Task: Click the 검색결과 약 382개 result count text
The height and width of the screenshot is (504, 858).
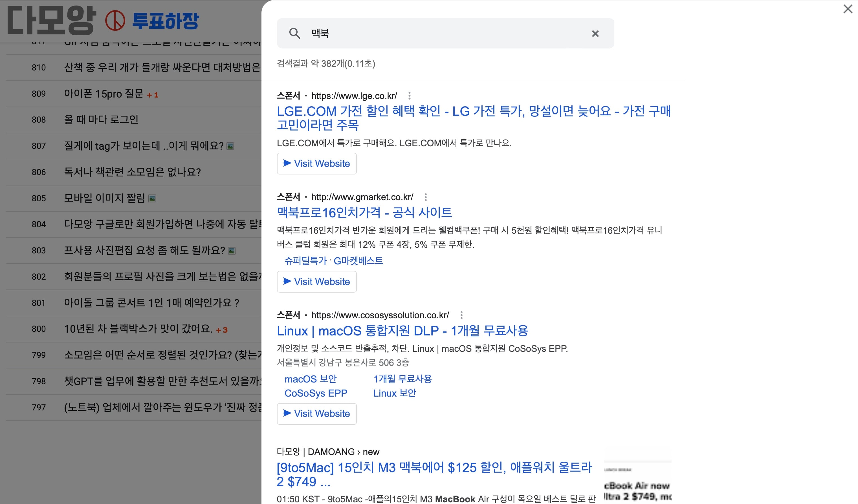Action: click(x=326, y=64)
